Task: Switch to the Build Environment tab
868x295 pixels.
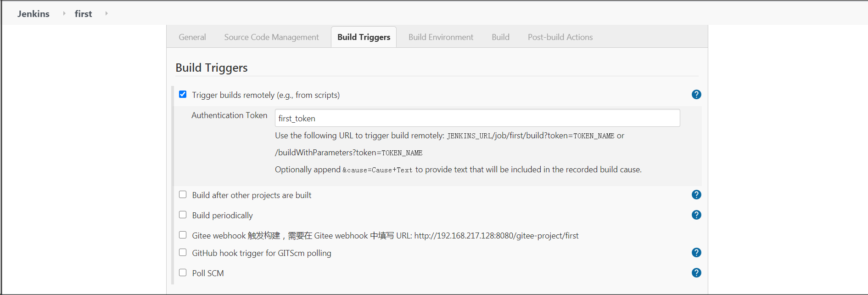Action: tap(440, 37)
